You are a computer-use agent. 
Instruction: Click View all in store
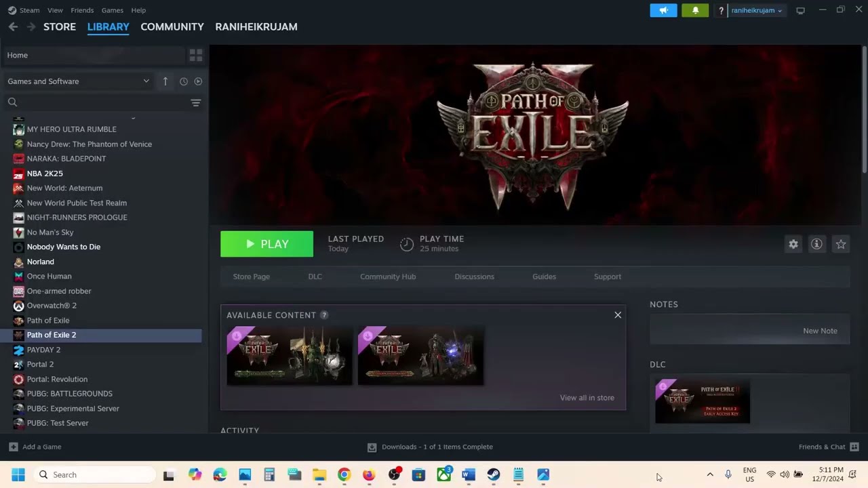[x=587, y=398]
